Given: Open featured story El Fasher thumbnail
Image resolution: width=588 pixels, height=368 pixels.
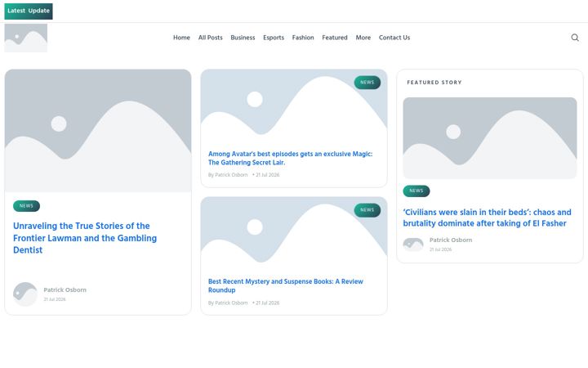Looking at the screenshot, I should [490, 138].
